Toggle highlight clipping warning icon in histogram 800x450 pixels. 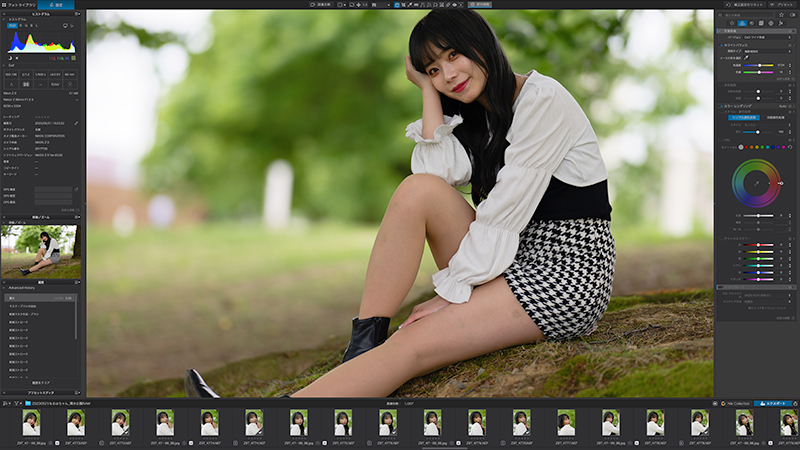(17, 58)
